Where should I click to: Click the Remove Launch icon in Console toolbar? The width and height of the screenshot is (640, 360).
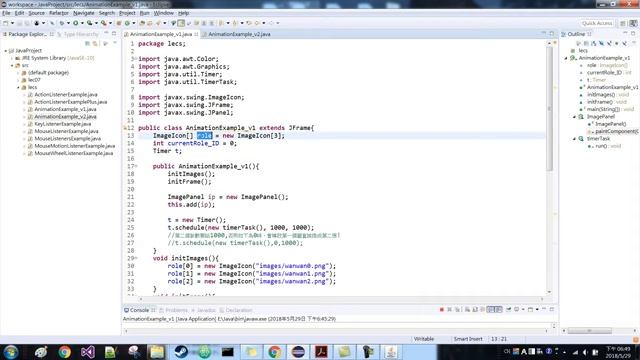tap(449, 310)
